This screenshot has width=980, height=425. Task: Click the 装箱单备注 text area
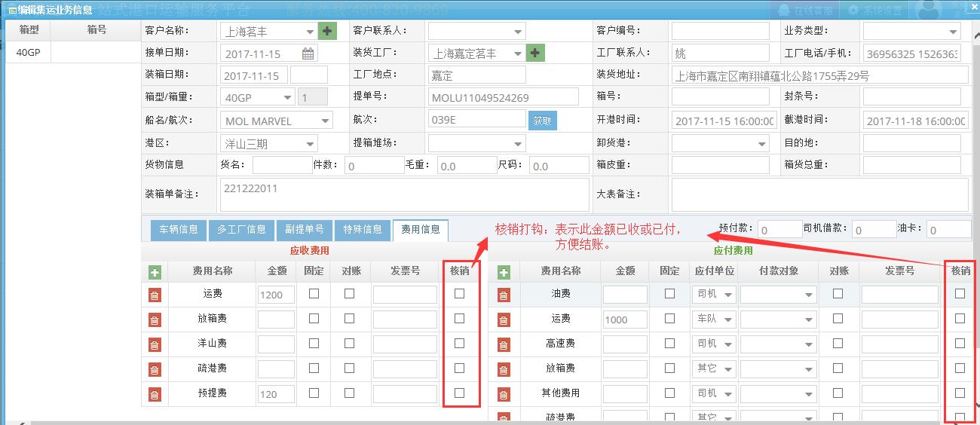pyautogui.click(x=404, y=194)
